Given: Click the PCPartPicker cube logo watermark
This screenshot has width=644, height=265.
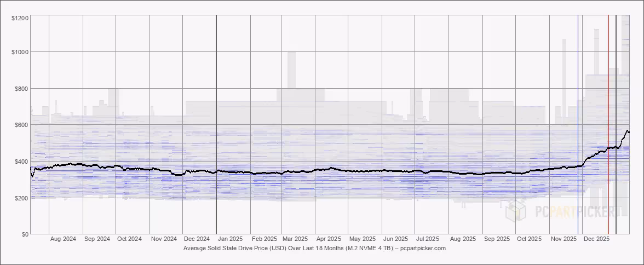Looking at the screenshot, I should (516, 211).
